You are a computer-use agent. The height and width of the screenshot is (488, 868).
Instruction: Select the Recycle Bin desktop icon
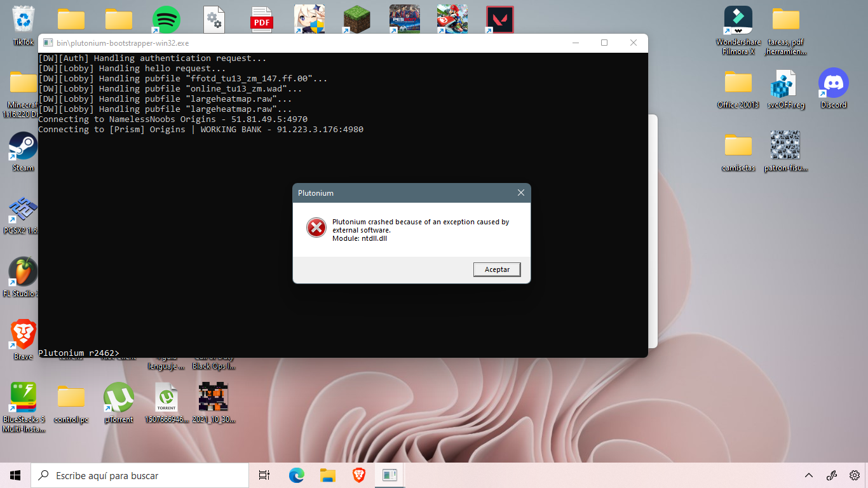[x=24, y=19]
